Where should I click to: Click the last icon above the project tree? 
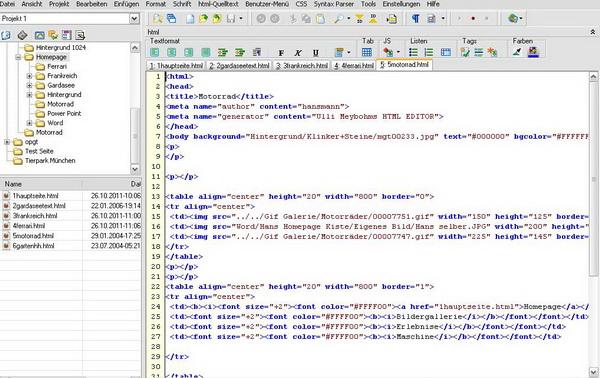pos(80,35)
